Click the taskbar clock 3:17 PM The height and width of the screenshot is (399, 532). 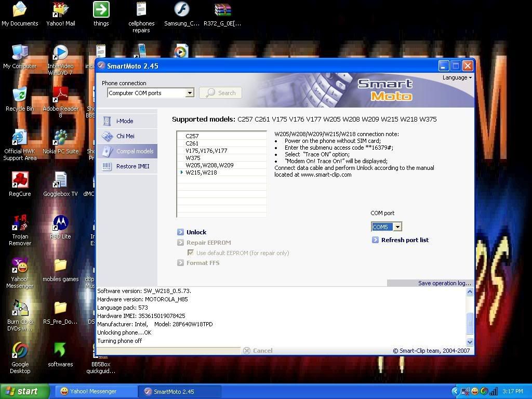[x=513, y=392]
